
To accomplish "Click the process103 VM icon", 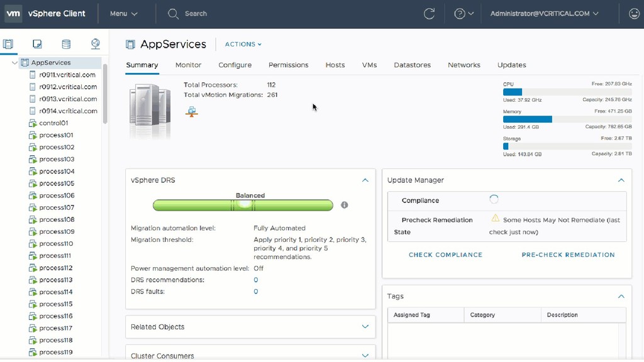I will pos(33,159).
